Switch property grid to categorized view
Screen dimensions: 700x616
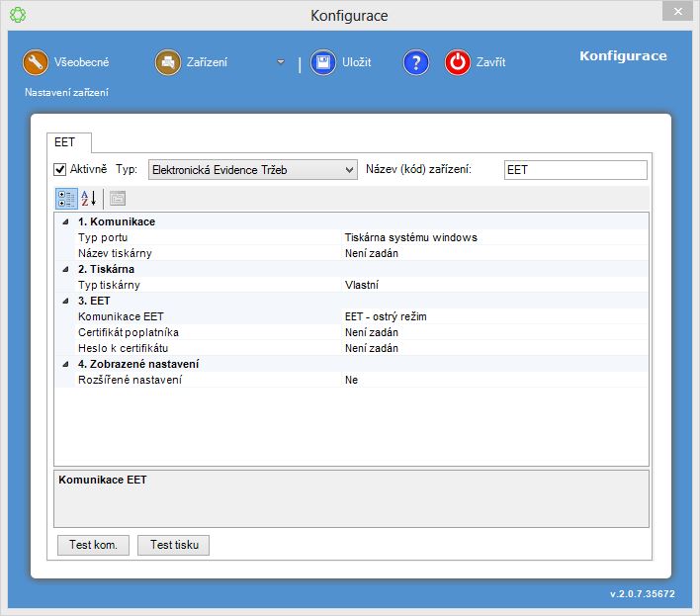click(66, 199)
